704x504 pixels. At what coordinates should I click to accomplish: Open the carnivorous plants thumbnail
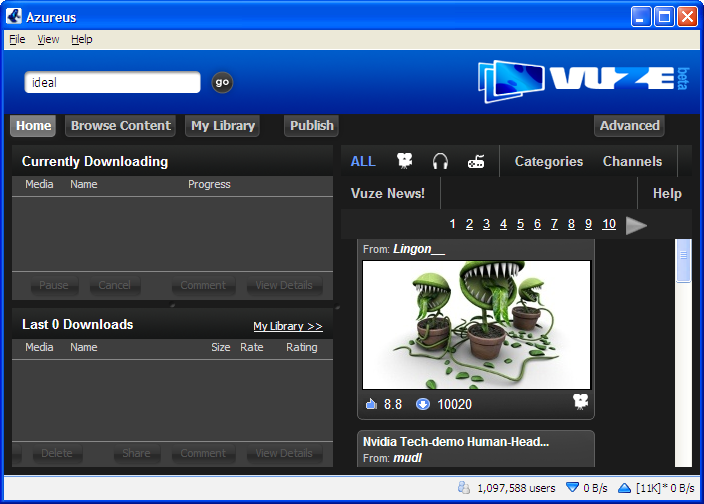click(x=476, y=325)
